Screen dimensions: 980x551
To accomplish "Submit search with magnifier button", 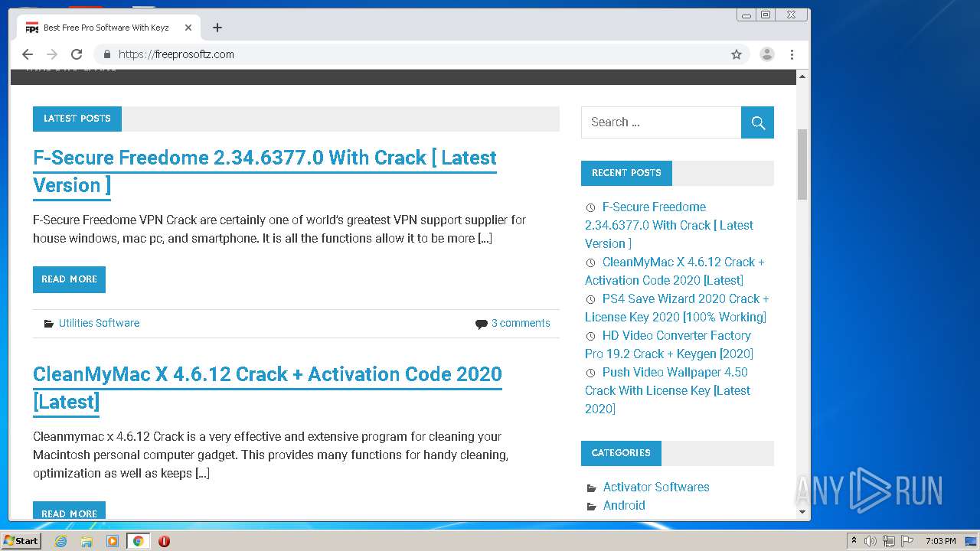I will point(757,122).
